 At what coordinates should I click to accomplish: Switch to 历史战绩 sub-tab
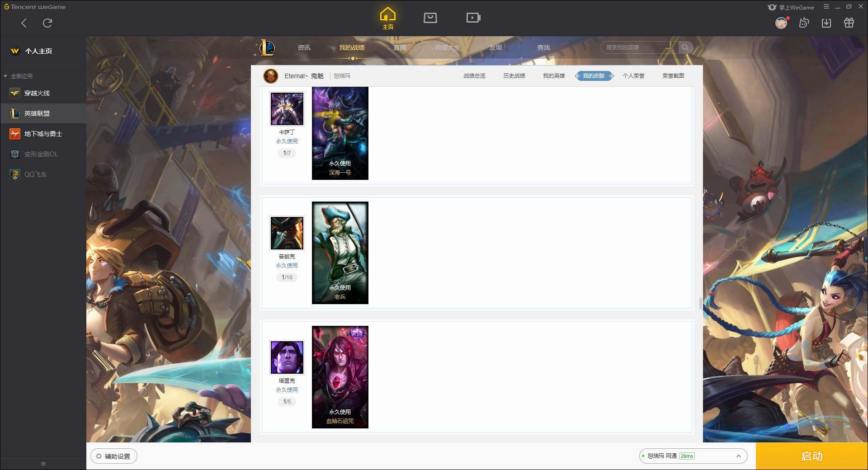coord(514,76)
